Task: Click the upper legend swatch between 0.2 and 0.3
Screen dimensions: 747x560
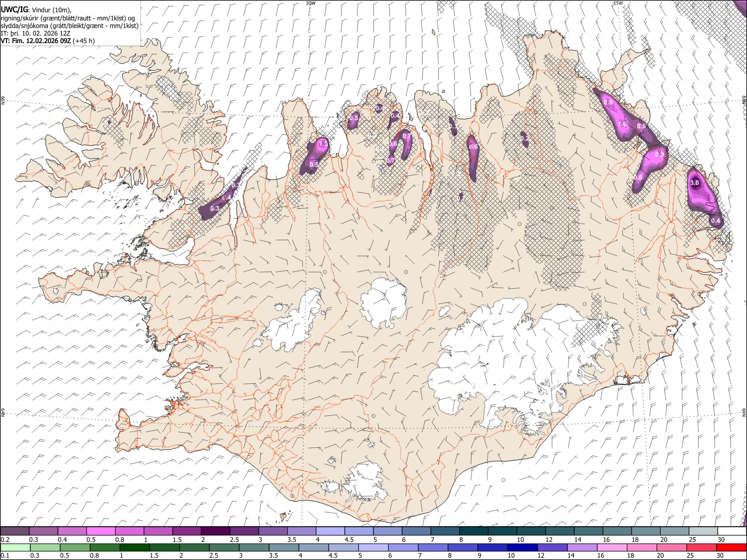Action: tap(15, 531)
